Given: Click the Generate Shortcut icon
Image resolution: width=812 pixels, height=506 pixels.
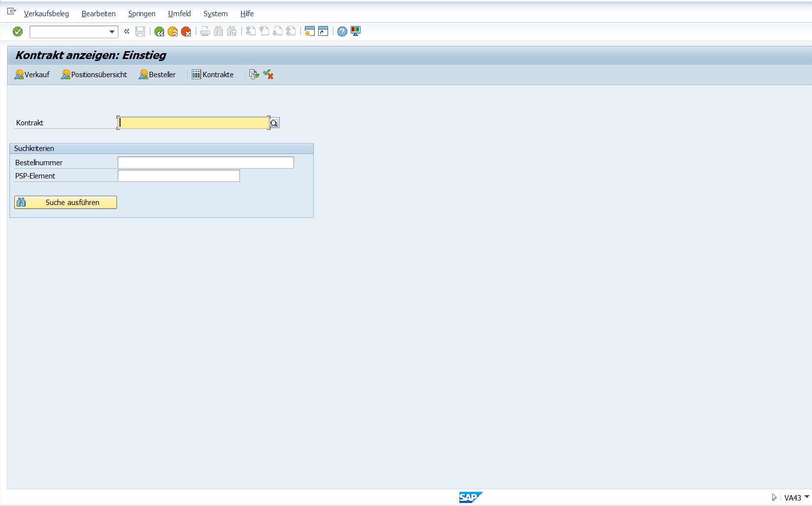Looking at the screenshot, I should point(323,31).
